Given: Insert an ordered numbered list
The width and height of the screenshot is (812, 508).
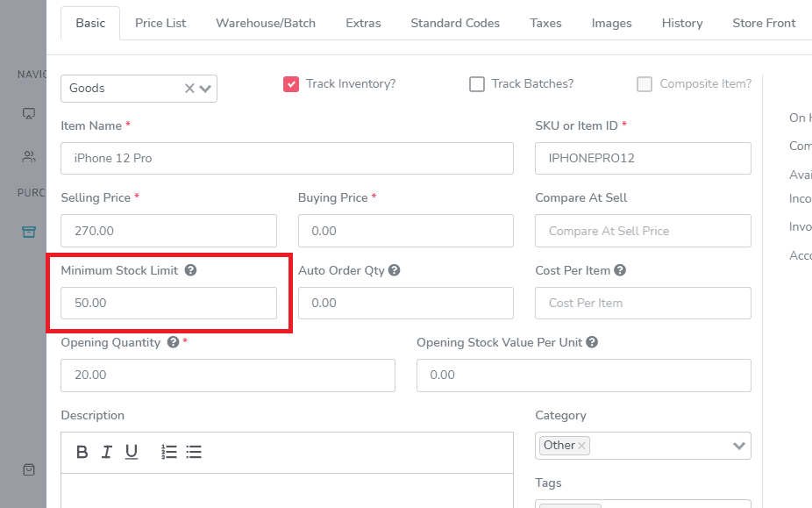Looking at the screenshot, I should pyautogui.click(x=169, y=452).
